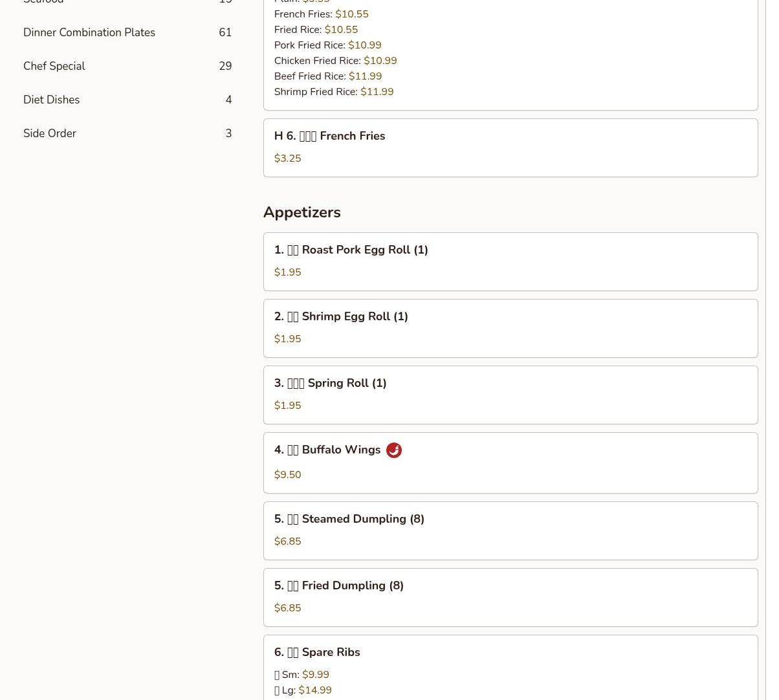This screenshot has height=700, width=779.
Task: Open the Spring Roll (1) item
Action: 330,383
